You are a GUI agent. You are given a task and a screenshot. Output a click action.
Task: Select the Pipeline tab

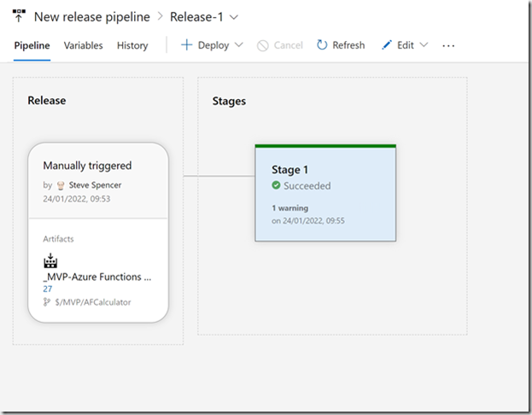(32, 45)
